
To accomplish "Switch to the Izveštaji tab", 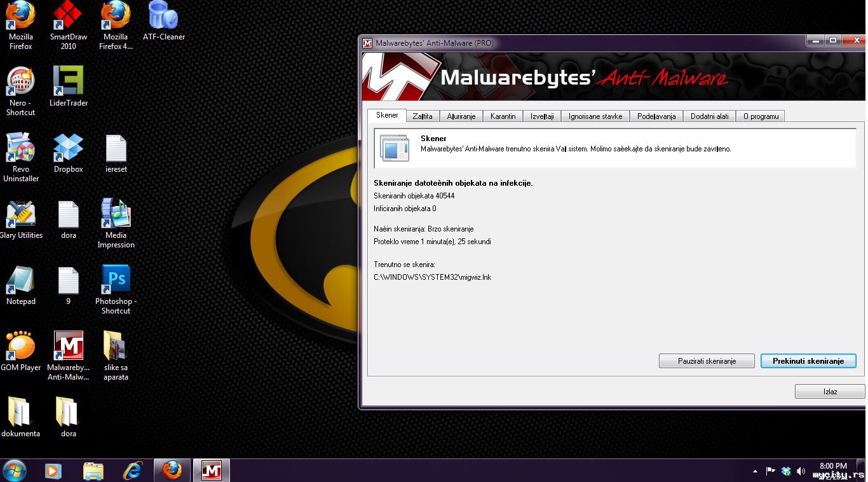I will pos(543,116).
